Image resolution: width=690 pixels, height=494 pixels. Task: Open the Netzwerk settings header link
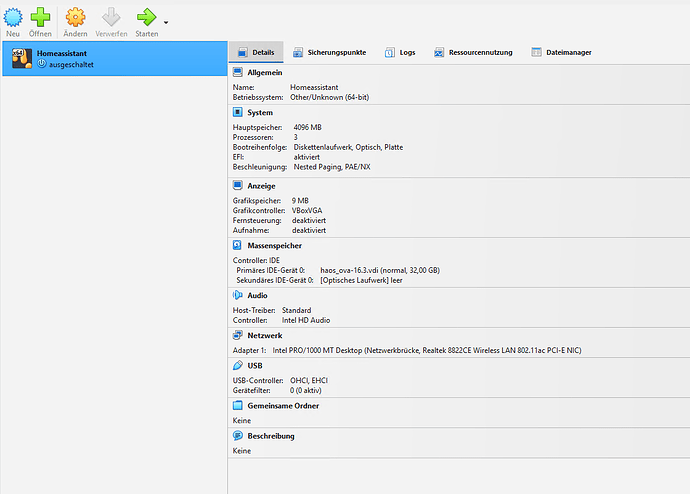264,336
